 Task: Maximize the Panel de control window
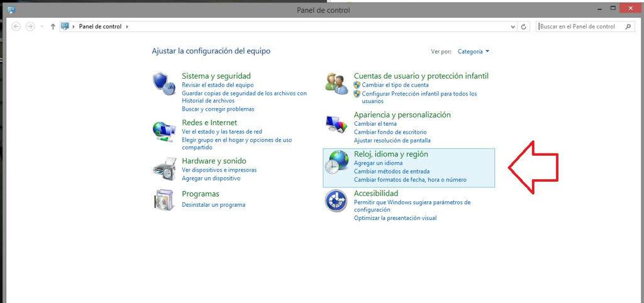click(x=613, y=8)
